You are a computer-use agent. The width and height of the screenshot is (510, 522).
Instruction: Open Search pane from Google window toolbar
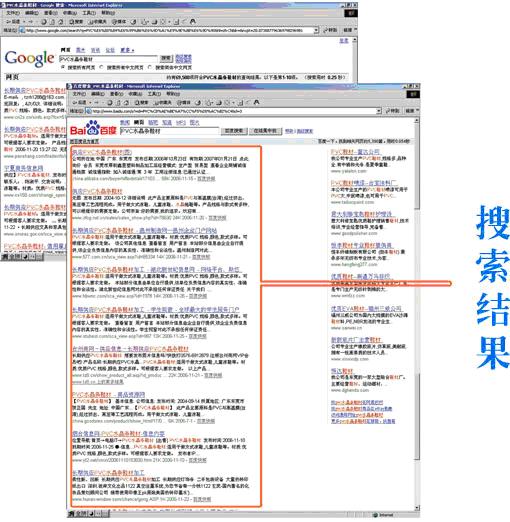76,22
